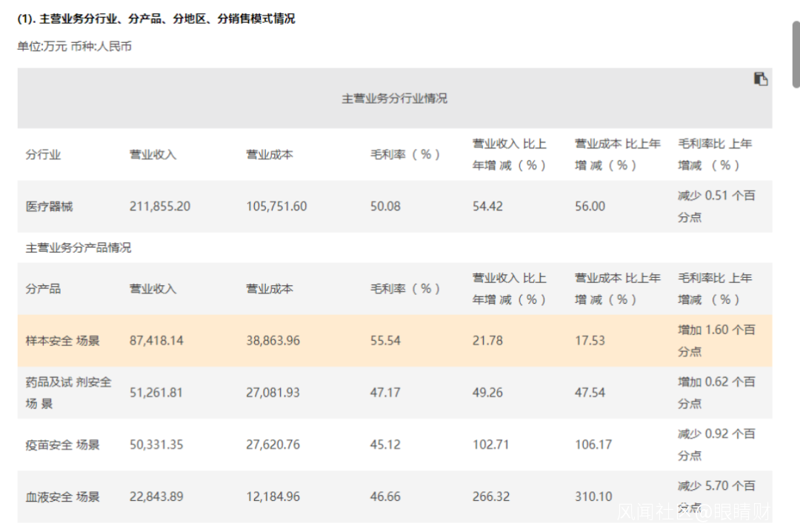This screenshot has height=532, width=800.
Task: Click gross margin value 47.17
Action: point(385,393)
